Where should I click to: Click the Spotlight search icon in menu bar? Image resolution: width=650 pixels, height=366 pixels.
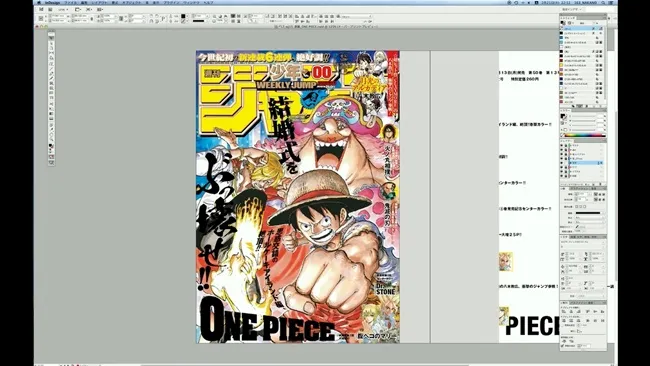(604, 2)
